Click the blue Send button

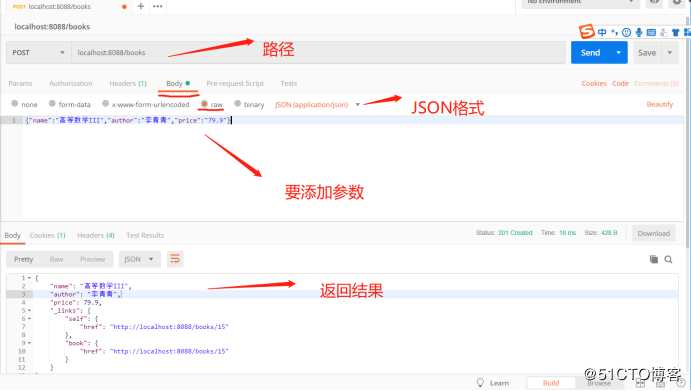(x=591, y=52)
